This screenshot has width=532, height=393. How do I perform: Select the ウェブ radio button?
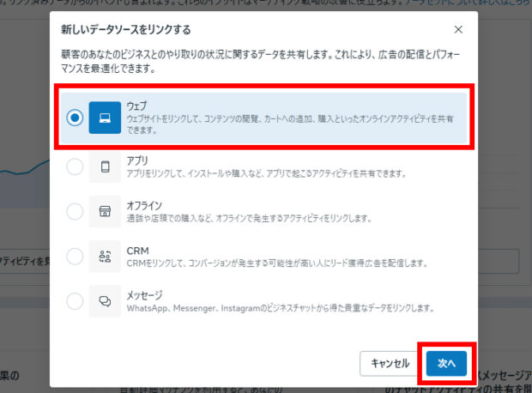pyautogui.click(x=75, y=118)
